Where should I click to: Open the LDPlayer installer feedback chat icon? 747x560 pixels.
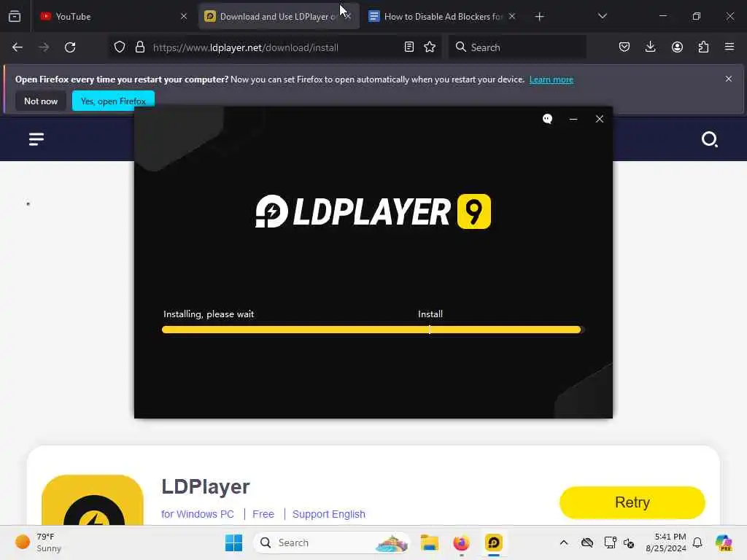tap(547, 119)
